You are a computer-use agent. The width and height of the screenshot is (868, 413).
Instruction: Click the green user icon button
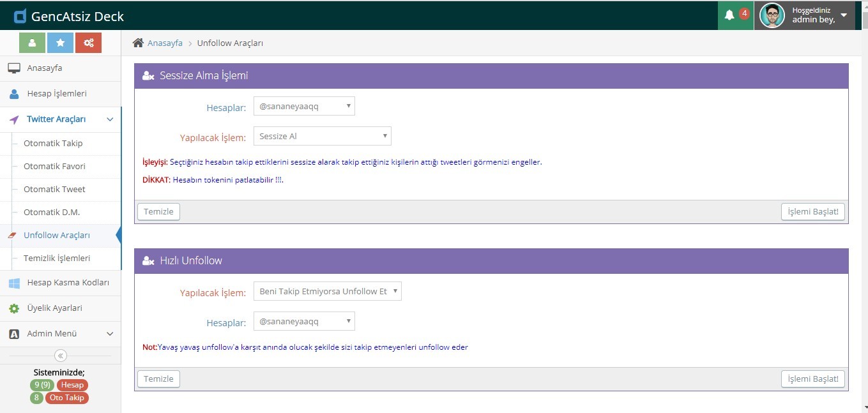click(x=32, y=43)
